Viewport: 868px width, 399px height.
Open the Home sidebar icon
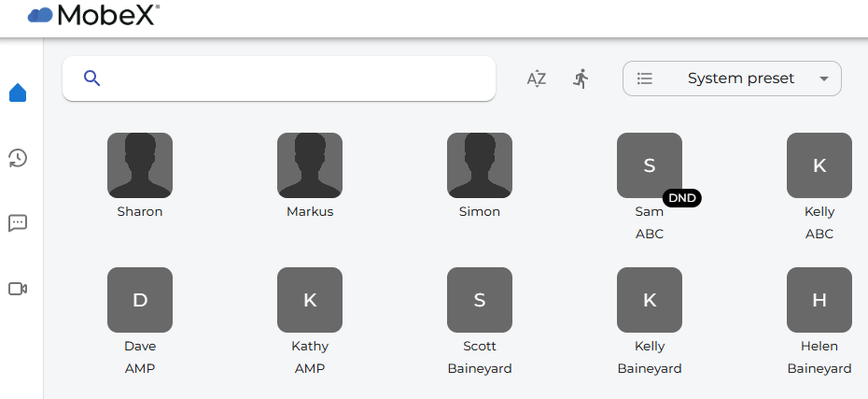pyautogui.click(x=18, y=93)
